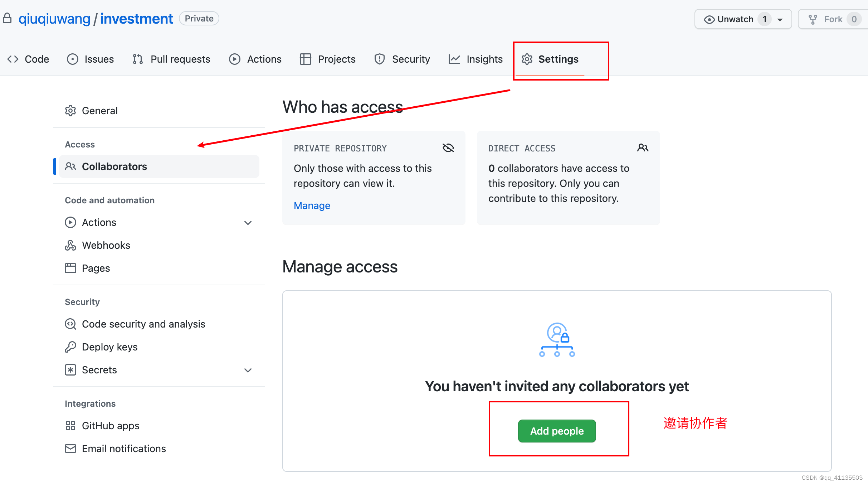
Task: Click the Direct access people icon
Action: tap(643, 148)
